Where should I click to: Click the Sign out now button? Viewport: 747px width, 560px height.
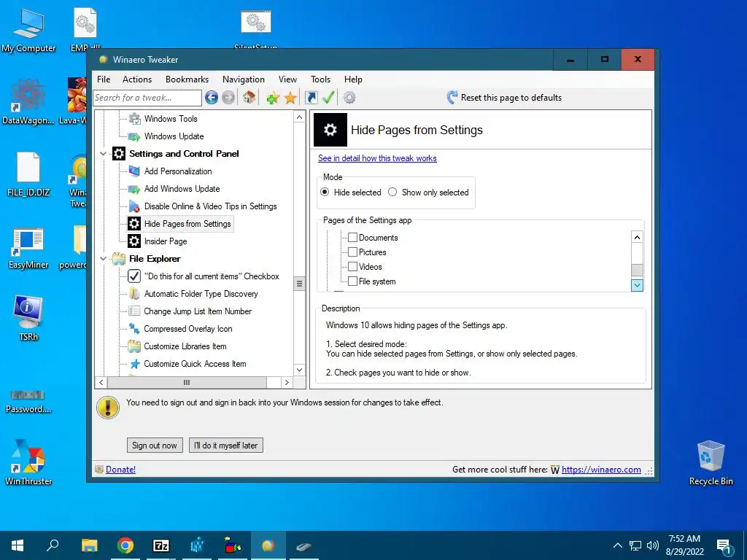155,446
